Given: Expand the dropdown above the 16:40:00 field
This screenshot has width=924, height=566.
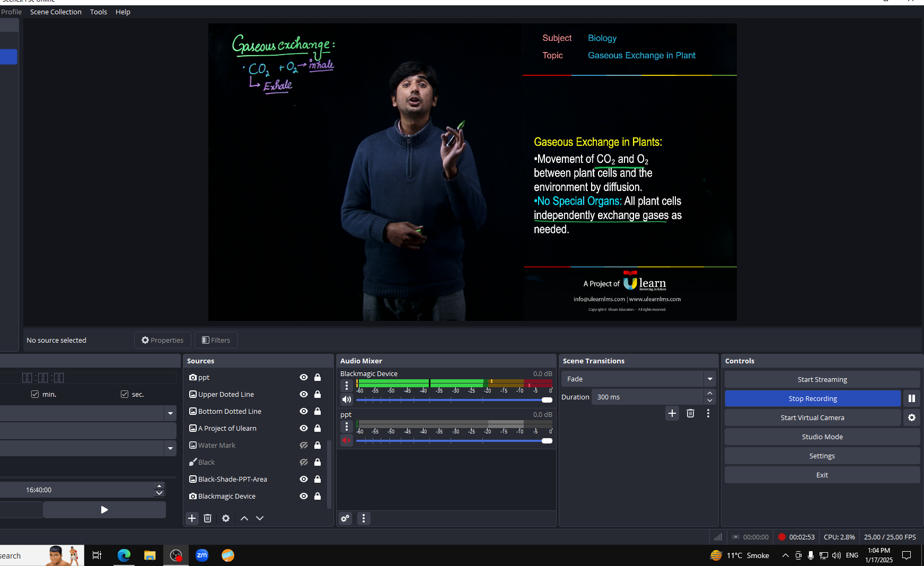Looking at the screenshot, I should click(x=170, y=448).
